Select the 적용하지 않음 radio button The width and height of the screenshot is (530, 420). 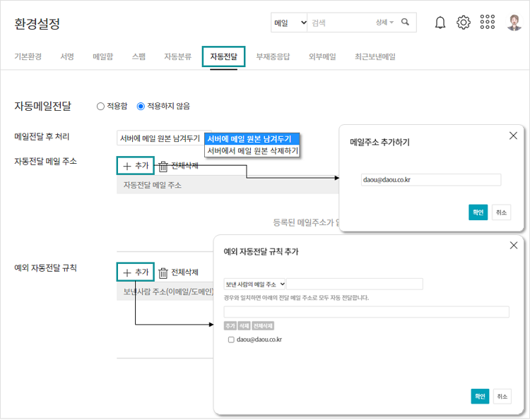tap(141, 107)
